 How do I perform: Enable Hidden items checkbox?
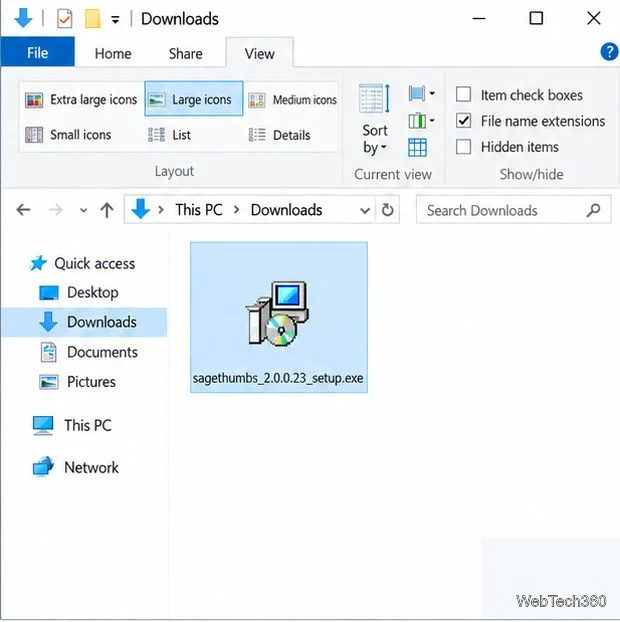[463, 147]
